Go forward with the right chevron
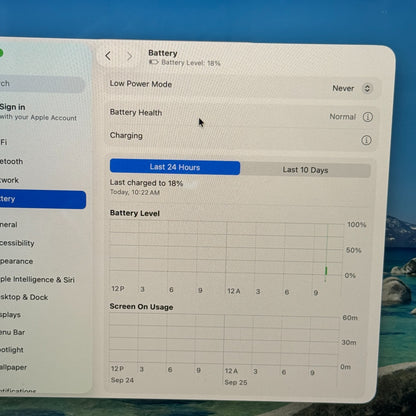Viewport: 416px width, 416px height. (129, 56)
